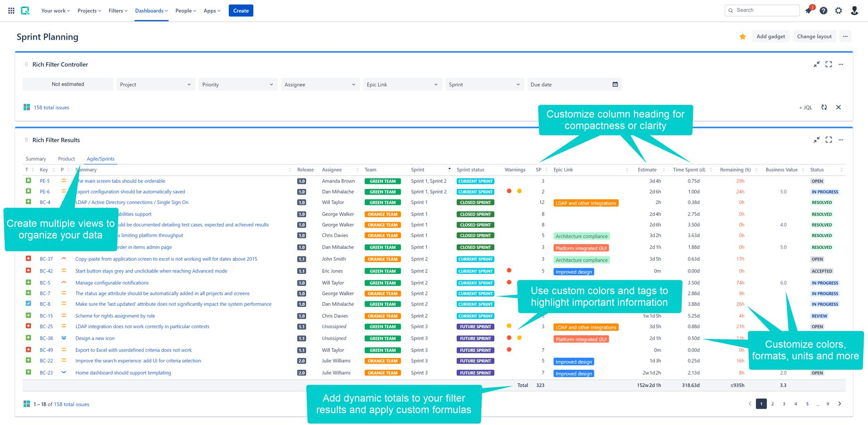Refresh the Rich Filter Controller
This screenshot has width=868, height=425.
pos(824,107)
